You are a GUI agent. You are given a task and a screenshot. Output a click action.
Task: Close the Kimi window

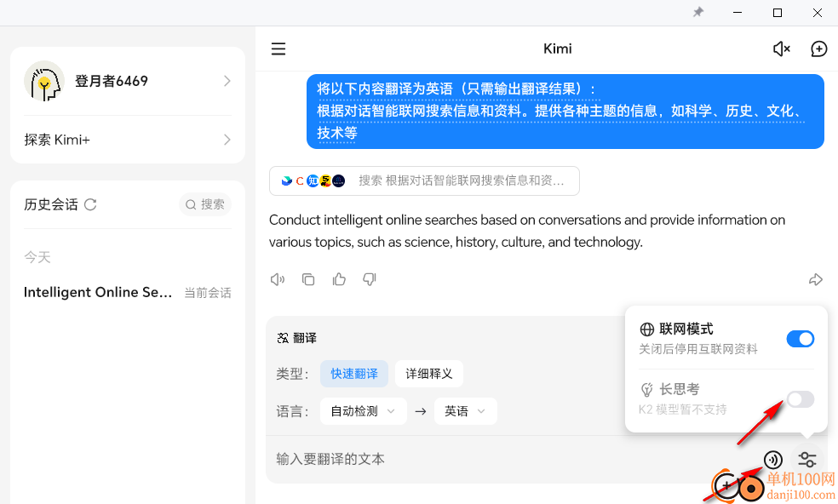click(818, 12)
